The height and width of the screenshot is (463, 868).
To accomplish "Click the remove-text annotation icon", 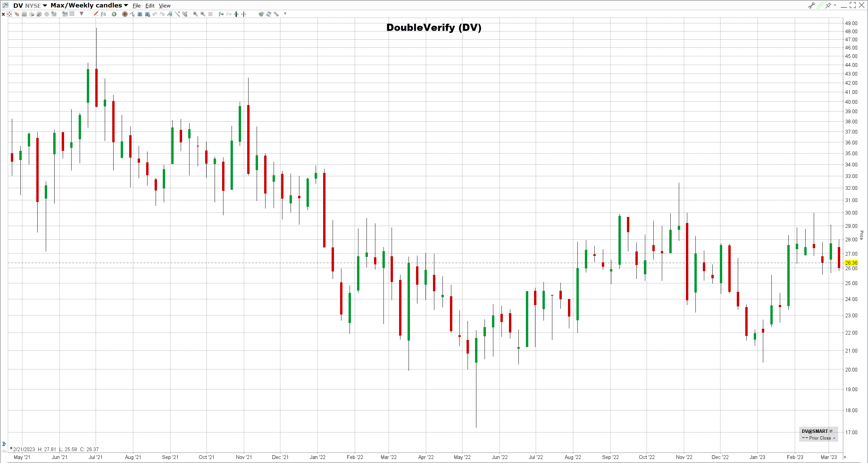I will click(147, 14).
